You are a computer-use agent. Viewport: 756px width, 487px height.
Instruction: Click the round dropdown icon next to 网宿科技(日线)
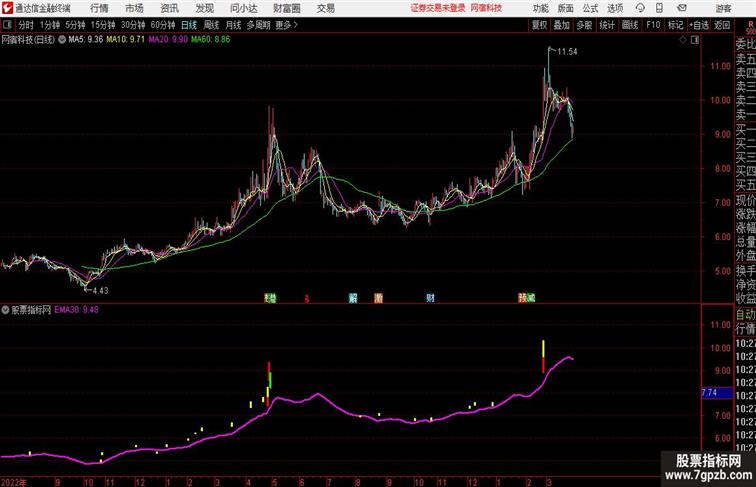[62, 40]
